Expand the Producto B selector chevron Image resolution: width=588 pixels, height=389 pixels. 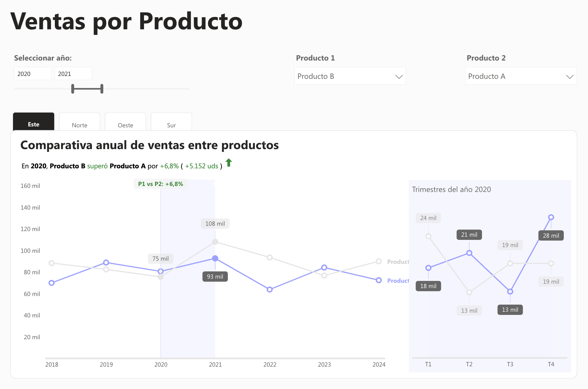(x=399, y=76)
